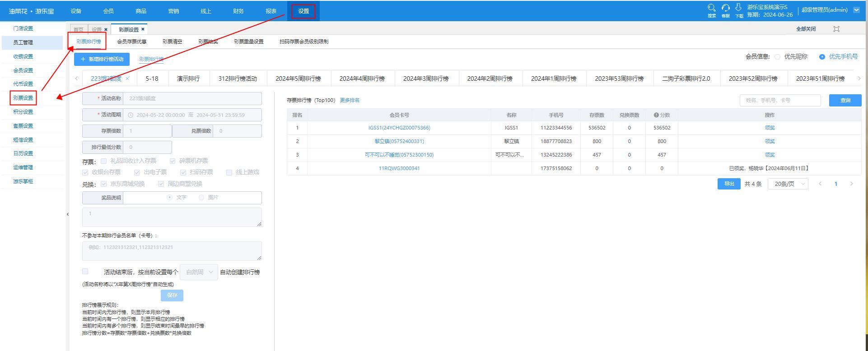Image resolution: width=868 pixels, height=351 pixels.
Task: Close the 彩票设置 tab with its x
Action: point(143,29)
